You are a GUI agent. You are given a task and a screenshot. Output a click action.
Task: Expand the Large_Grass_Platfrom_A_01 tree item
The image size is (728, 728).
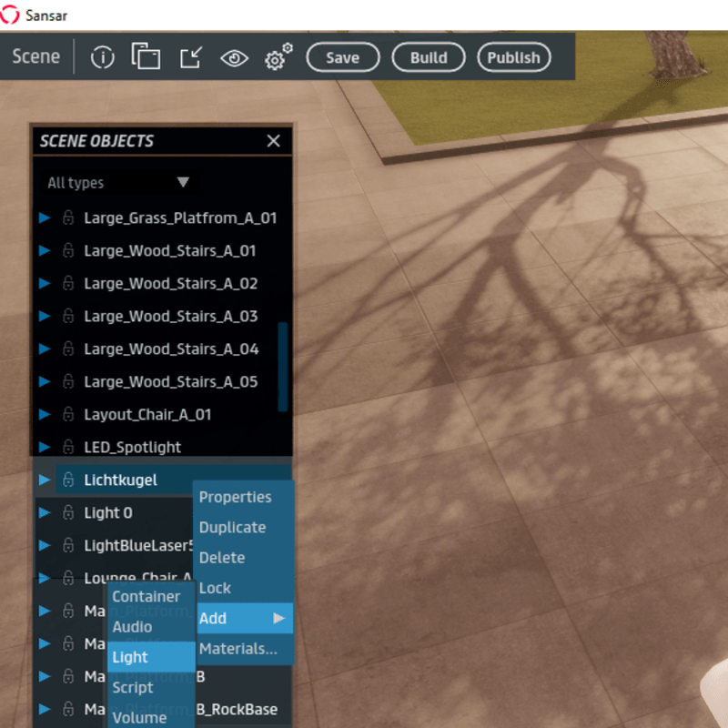45,218
